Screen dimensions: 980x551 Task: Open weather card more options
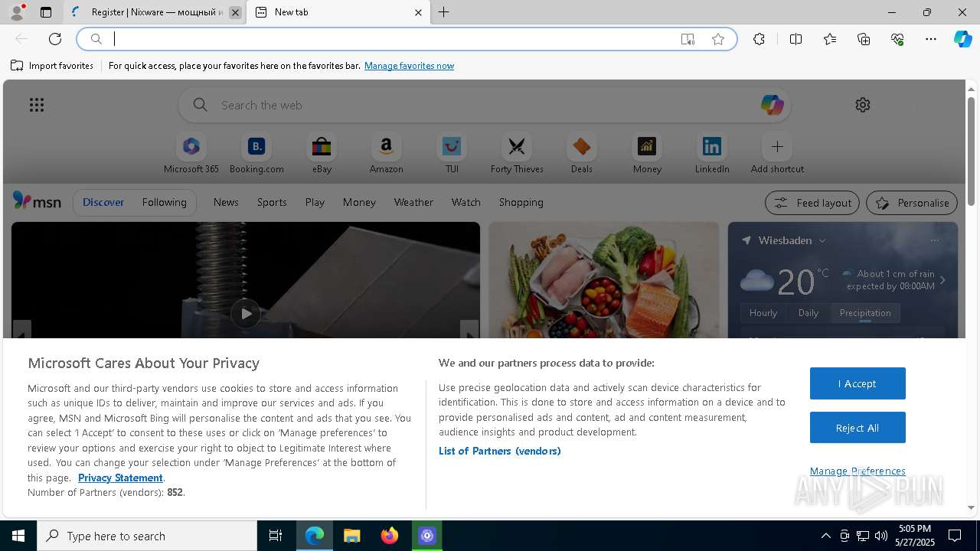pos(934,240)
